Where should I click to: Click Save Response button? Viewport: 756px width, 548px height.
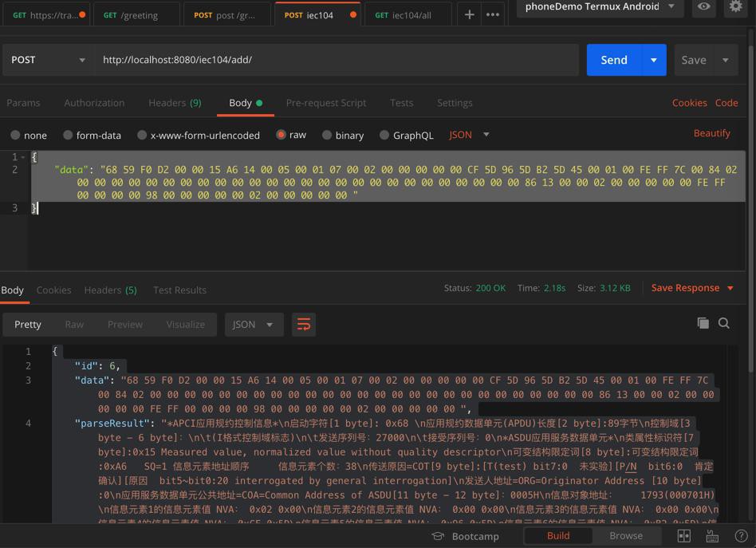click(685, 288)
